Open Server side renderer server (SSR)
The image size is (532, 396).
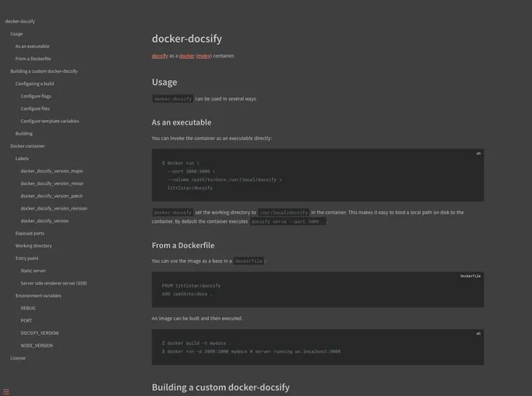click(53, 283)
